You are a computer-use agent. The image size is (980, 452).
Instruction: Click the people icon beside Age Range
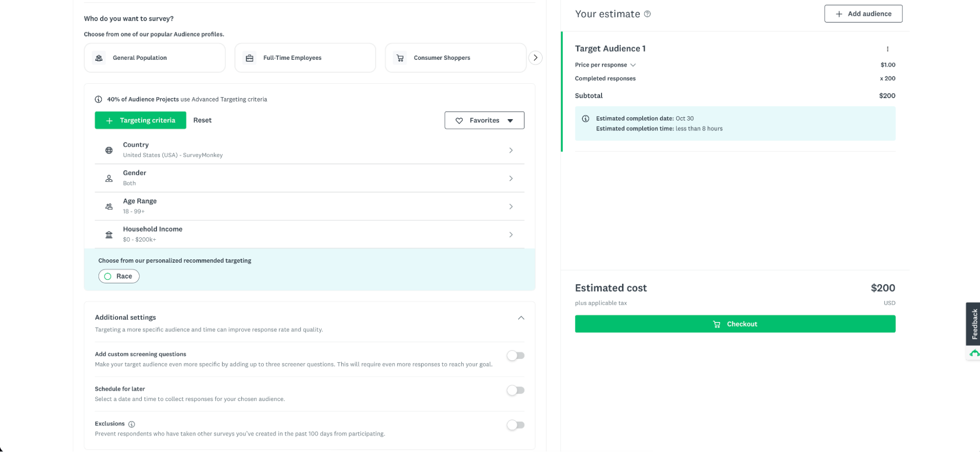[x=109, y=206]
